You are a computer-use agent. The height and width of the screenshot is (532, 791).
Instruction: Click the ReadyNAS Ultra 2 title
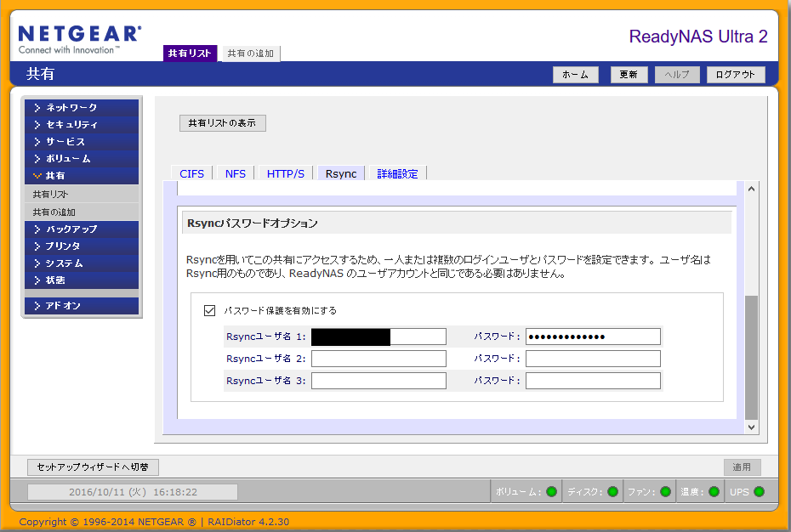tap(698, 37)
